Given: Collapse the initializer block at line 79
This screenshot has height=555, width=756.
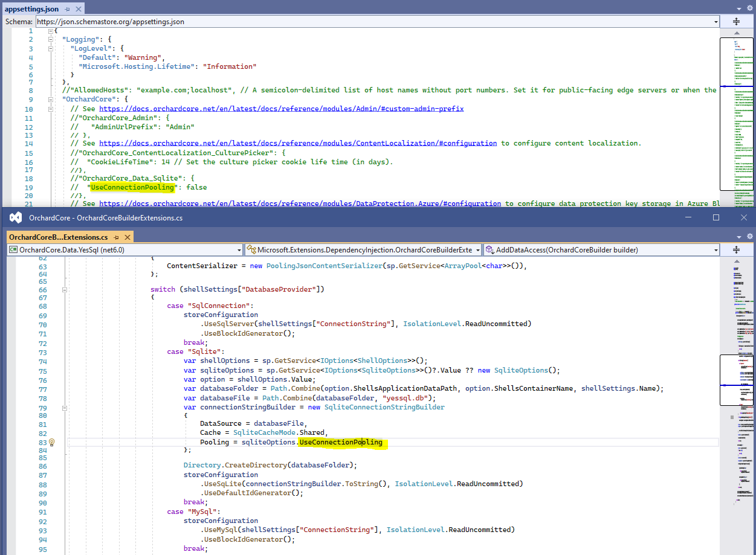Looking at the screenshot, I should pos(64,407).
